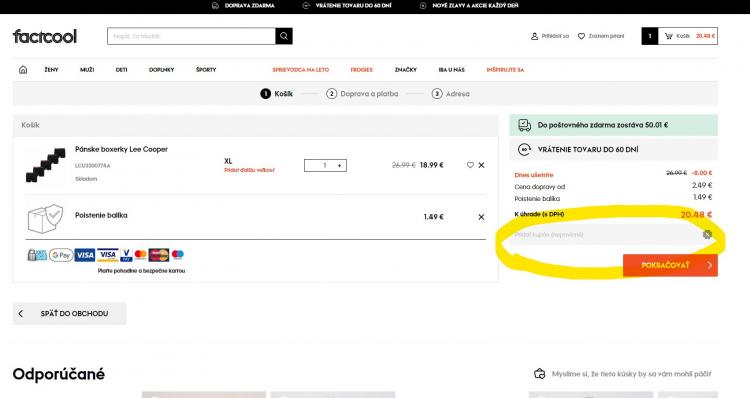The image size is (750, 398).
Task: Click SPÄŤ DO OBCHODU back button
Action: click(69, 314)
